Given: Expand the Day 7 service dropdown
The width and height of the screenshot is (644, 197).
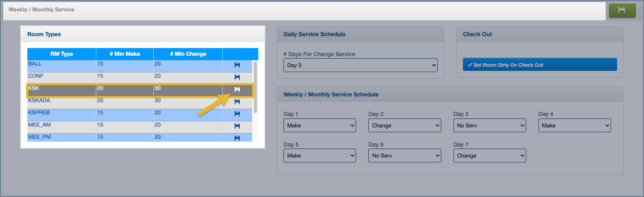Looking at the screenshot, I should point(489,155).
